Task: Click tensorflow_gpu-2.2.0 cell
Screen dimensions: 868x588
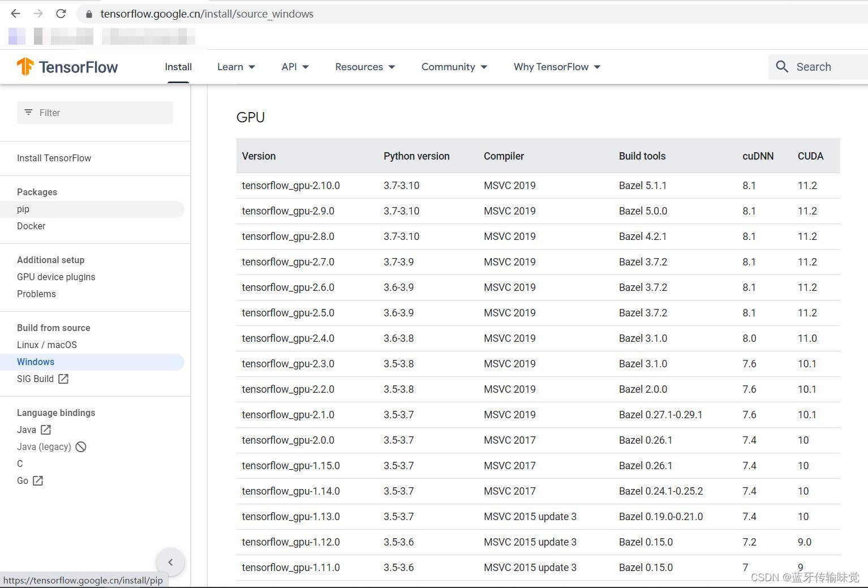Action: (x=288, y=389)
